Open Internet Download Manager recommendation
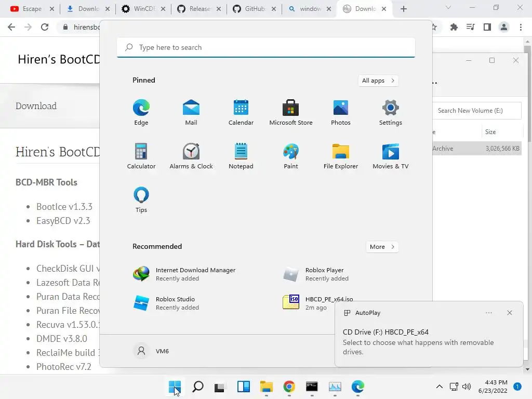Image resolution: width=532 pixels, height=399 pixels. point(184,274)
